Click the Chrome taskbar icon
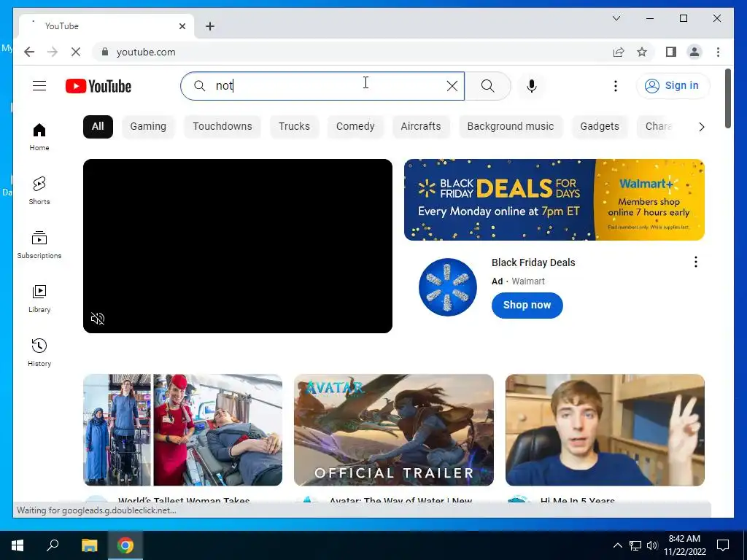This screenshot has height=560, width=747. [x=125, y=545]
